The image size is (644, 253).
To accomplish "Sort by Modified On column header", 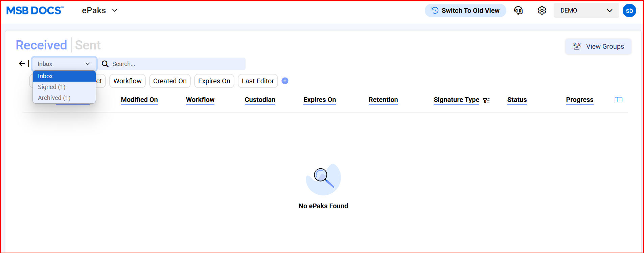I will click(x=139, y=100).
